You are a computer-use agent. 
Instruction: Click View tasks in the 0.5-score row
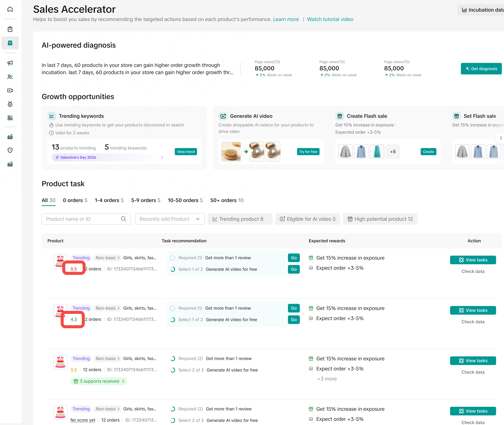(473, 260)
